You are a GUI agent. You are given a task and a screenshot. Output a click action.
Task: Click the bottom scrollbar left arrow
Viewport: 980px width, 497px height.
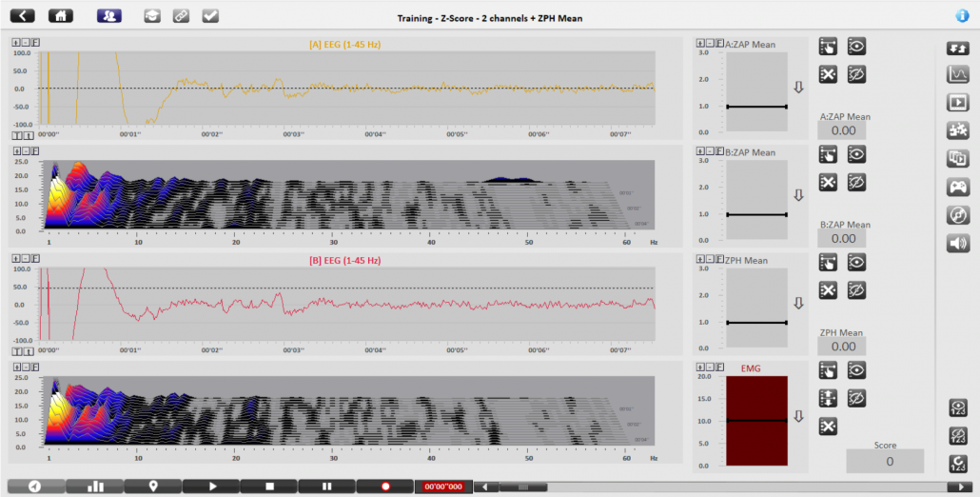click(x=485, y=487)
